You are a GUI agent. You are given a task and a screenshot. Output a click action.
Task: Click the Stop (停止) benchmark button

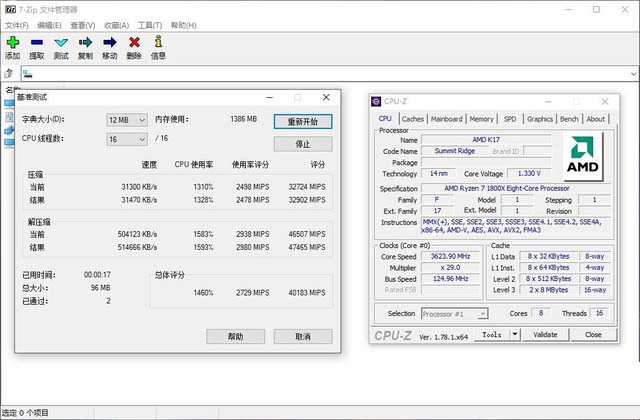[303, 144]
